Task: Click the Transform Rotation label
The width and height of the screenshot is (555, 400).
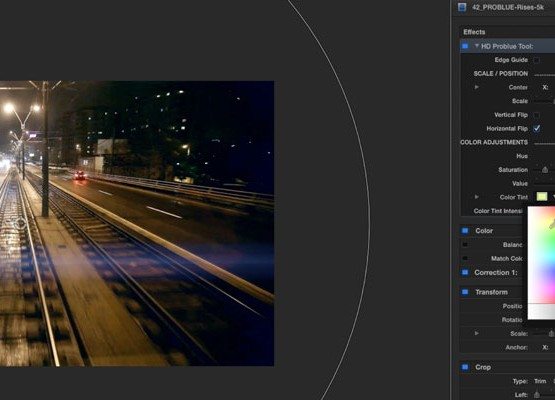Action: coord(512,320)
